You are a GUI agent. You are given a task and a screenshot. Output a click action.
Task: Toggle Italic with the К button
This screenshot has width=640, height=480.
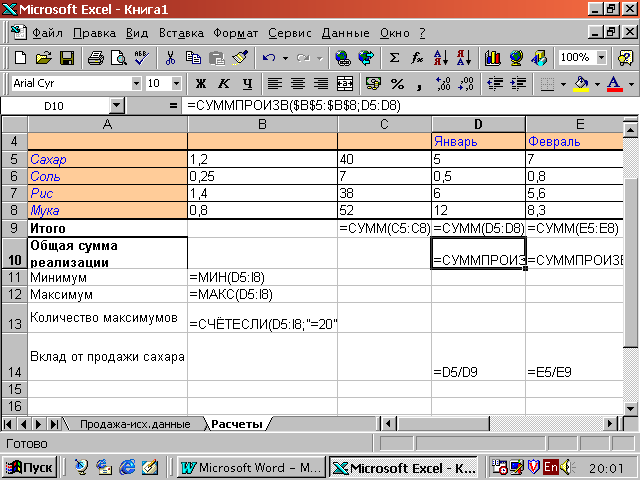[224, 84]
